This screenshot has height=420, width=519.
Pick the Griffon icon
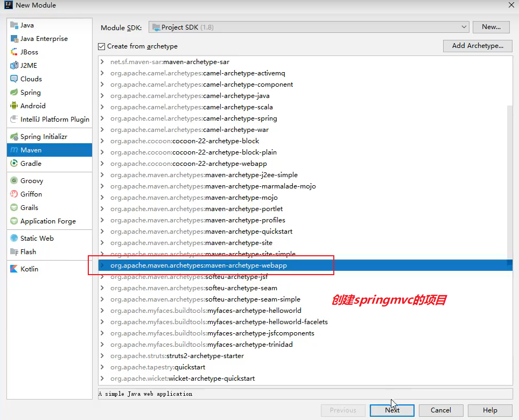pos(14,194)
